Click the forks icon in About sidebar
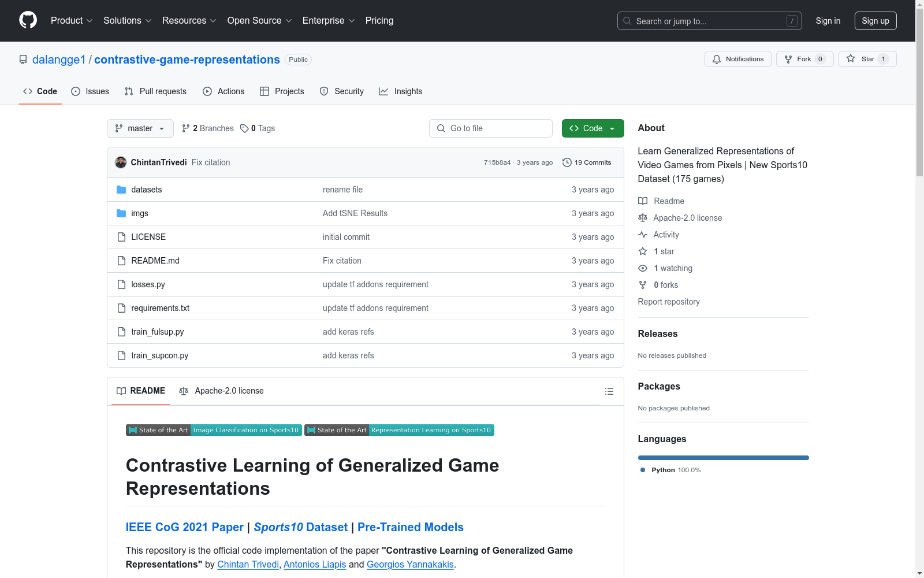This screenshot has width=924, height=578. point(643,285)
